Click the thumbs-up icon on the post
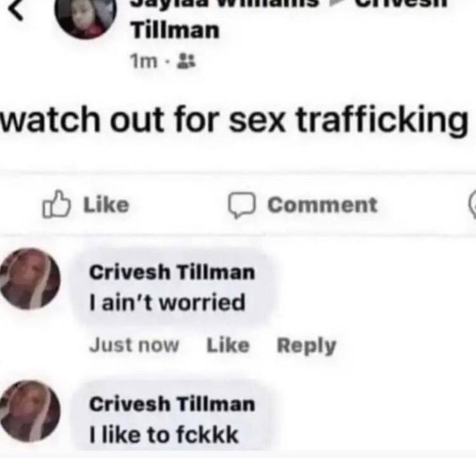The height and width of the screenshot is (458, 476). (x=56, y=204)
